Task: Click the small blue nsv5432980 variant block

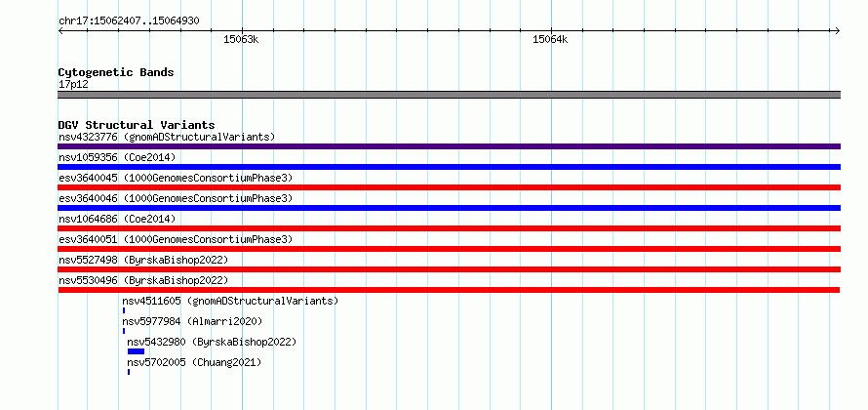Action: coord(136,351)
